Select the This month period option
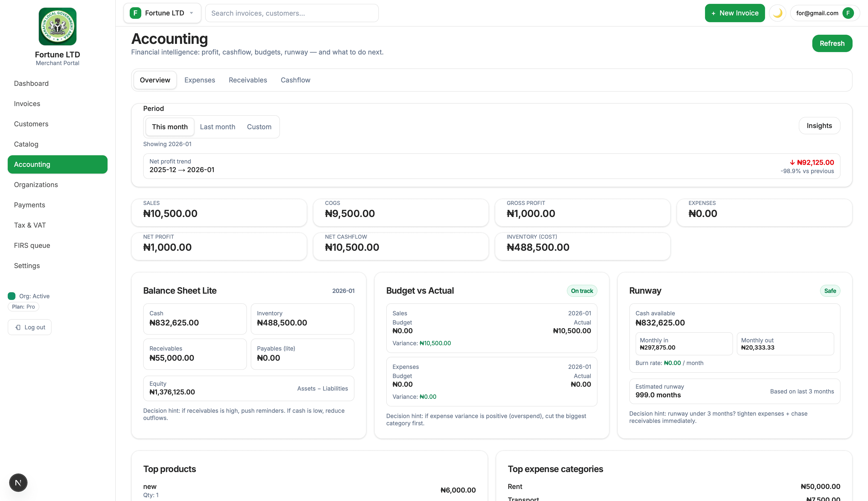 (x=170, y=127)
